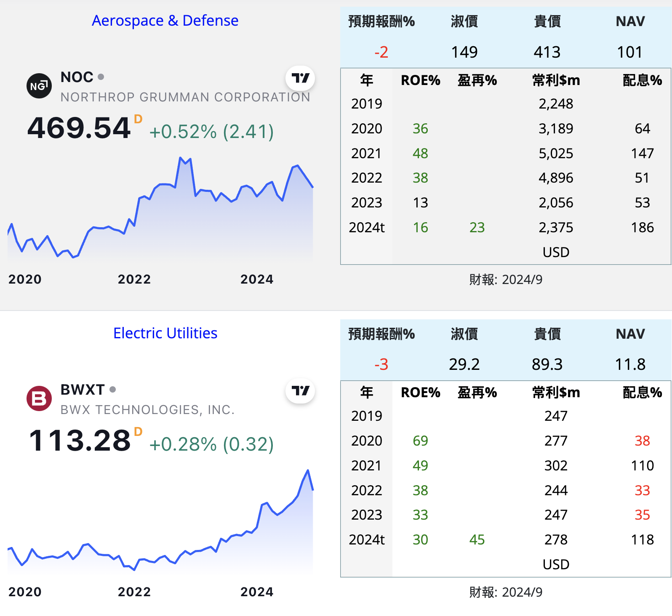Click the Northrop Grumman NG logo

39,86
